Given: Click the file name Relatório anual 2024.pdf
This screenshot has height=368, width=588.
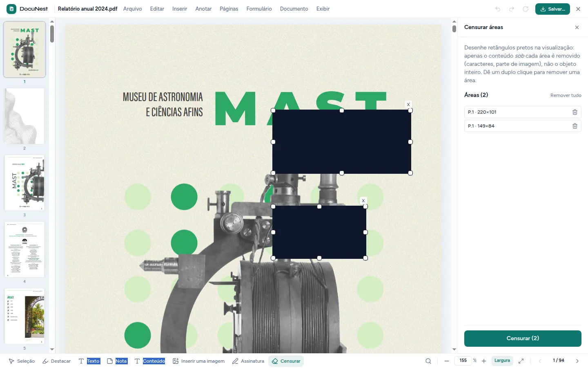Looking at the screenshot, I should [x=87, y=9].
